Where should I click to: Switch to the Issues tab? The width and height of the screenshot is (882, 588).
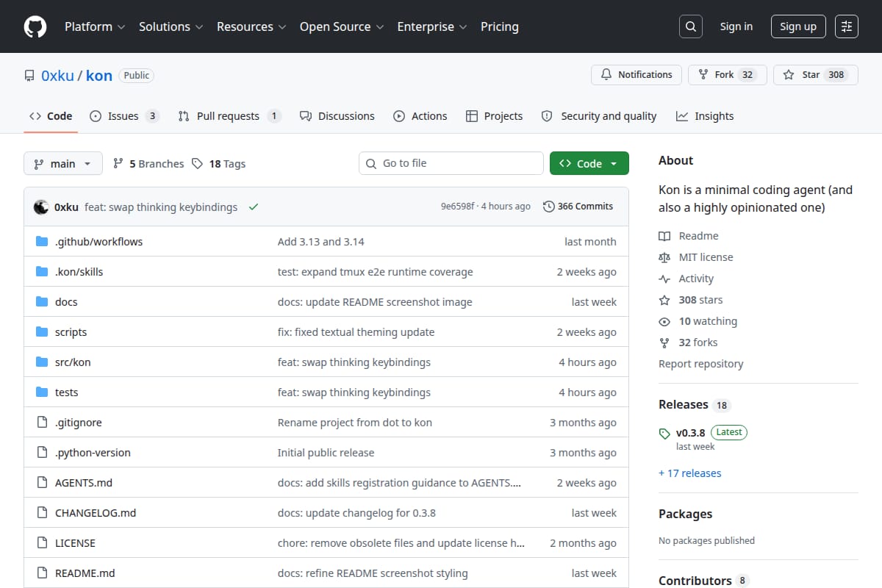point(123,116)
